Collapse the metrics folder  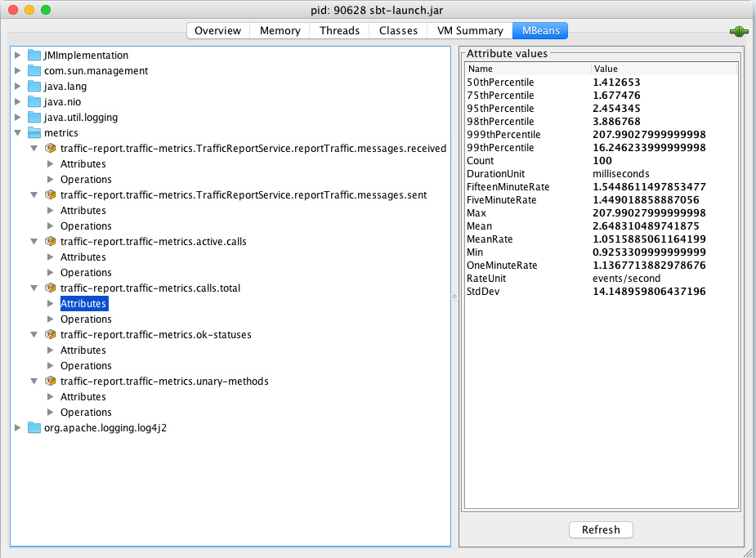(x=18, y=132)
